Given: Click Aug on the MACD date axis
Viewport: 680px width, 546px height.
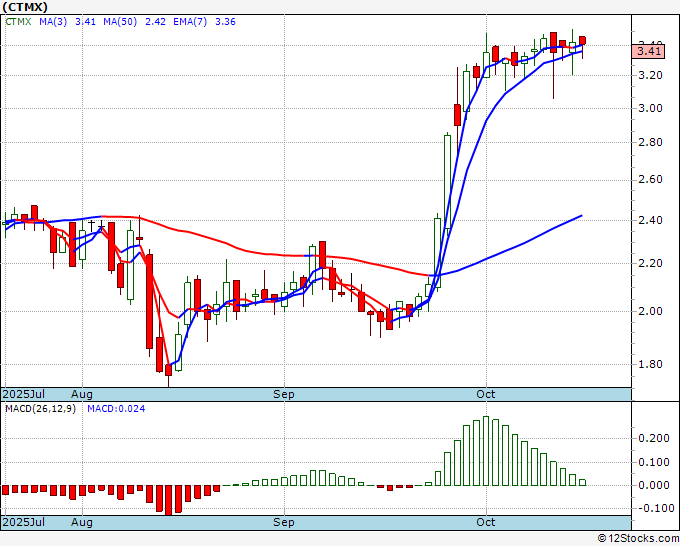Looking at the screenshot, I should [82, 522].
